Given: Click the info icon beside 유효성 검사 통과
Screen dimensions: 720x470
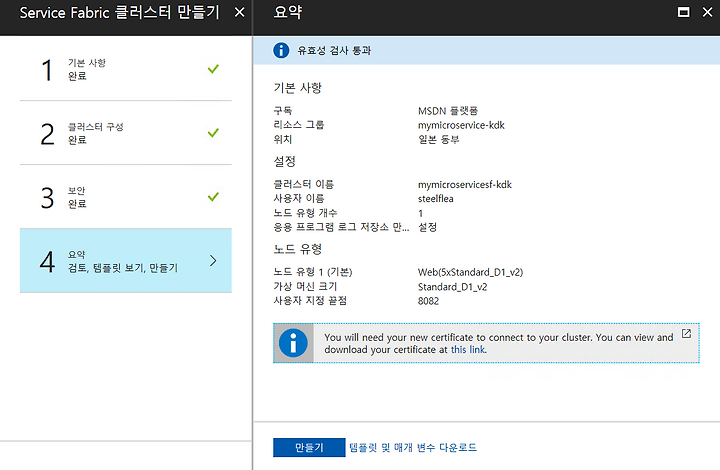Looking at the screenshot, I should (281, 50).
